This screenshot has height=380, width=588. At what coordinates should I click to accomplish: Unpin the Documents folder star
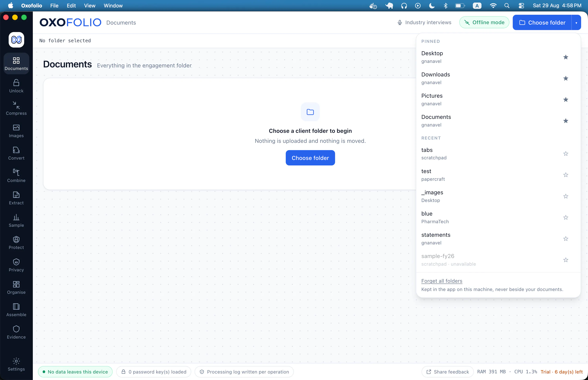[566, 121]
